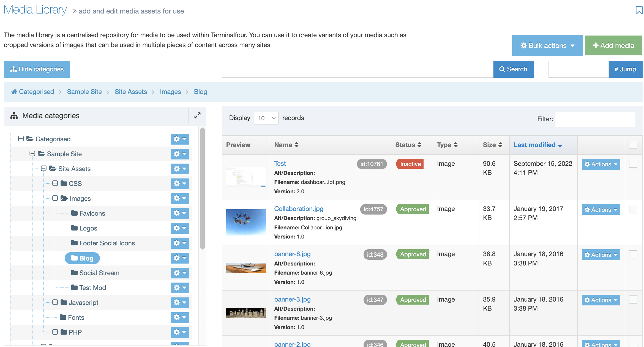Click the Categorised home icon in breadcrumb
Image resolution: width=644 pixels, height=347 pixels.
[x=14, y=92]
